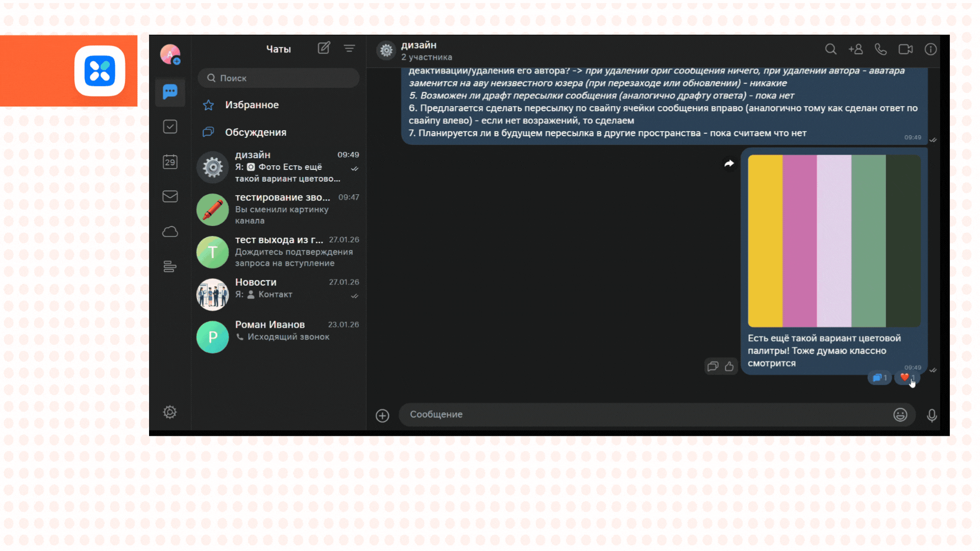Open the comments counter under the message

(x=879, y=378)
